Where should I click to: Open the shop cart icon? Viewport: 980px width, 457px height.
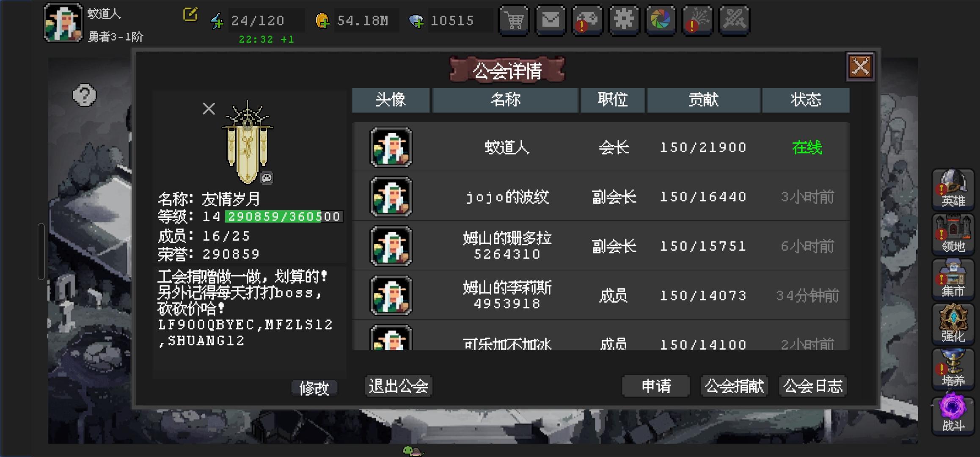point(514,20)
